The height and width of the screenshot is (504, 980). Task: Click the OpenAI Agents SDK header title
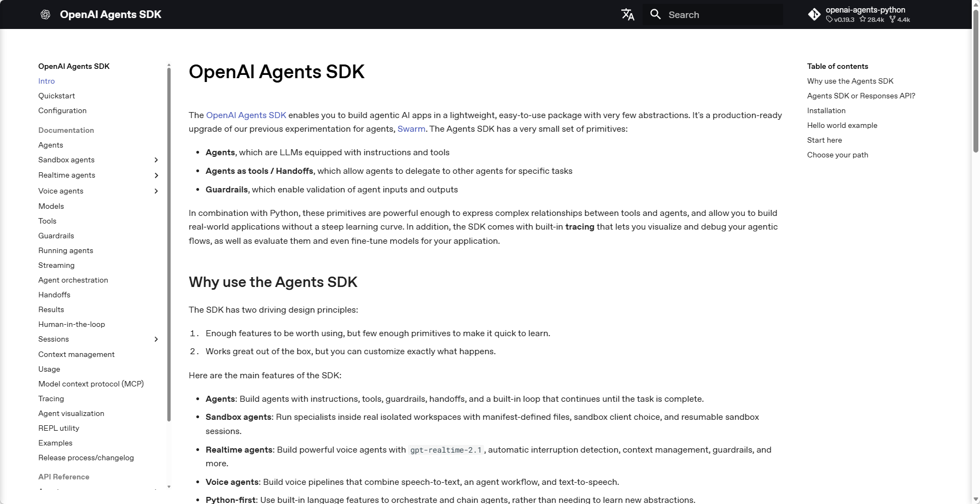110,15
